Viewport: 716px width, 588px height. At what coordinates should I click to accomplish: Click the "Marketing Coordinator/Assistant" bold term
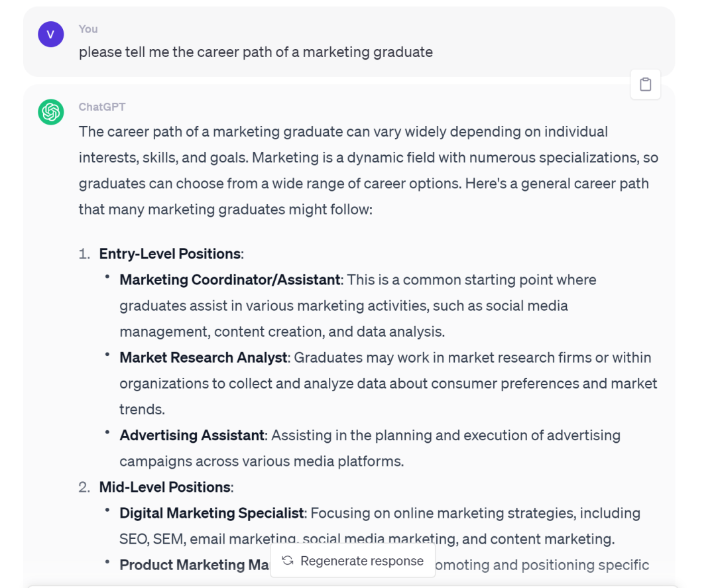point(229,280)
